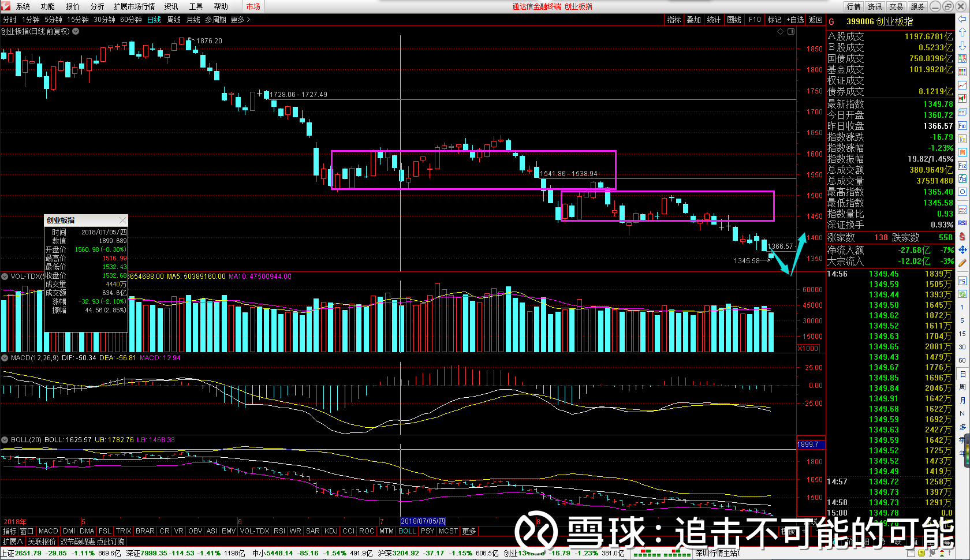Click the orange self-select sidebar icon
This screenshot has height=560, width=970.
(x=962, y=152)
